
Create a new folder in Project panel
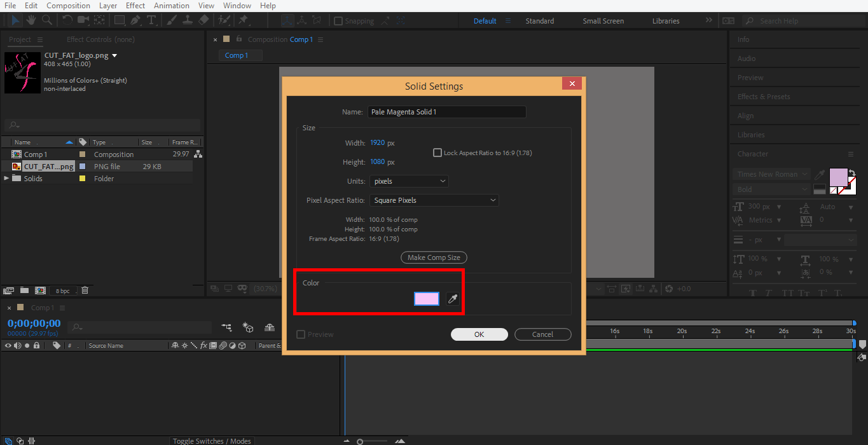click(x=24, y=290)
